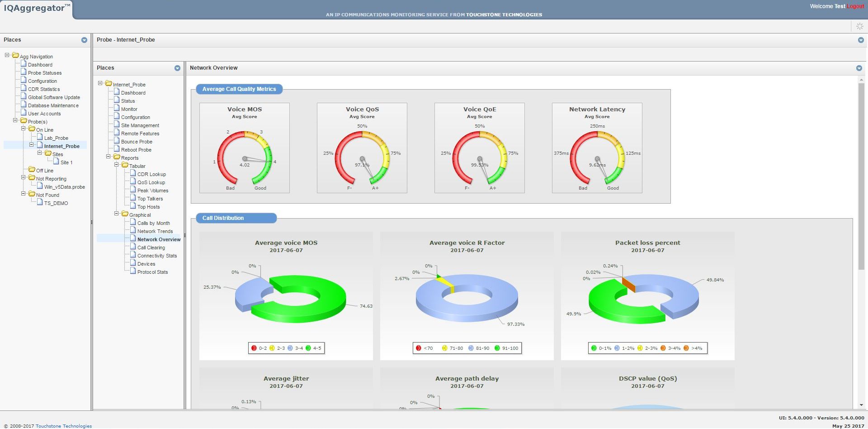Open the Call Distribution section tab
Screen dimensions: 868x429
coord(236,218)
